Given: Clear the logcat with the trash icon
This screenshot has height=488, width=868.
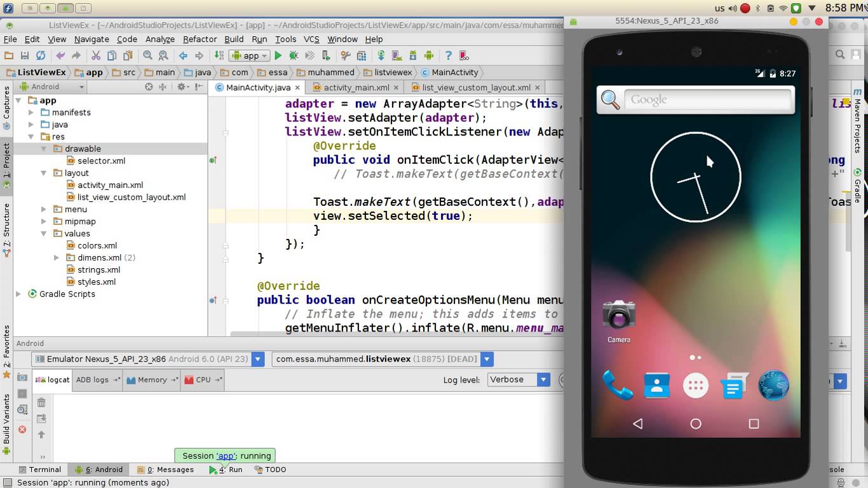Looking at the screenshot, I should (40, 402).
